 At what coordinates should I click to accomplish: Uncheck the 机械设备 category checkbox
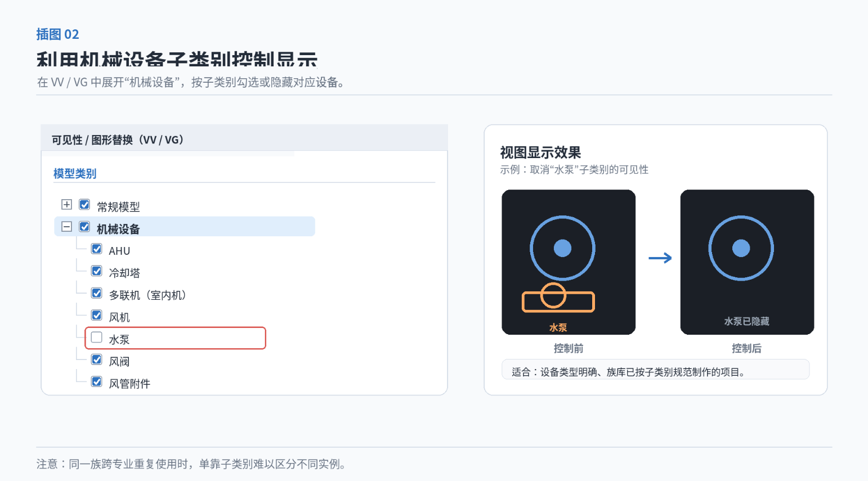click(x=84, y=227)
